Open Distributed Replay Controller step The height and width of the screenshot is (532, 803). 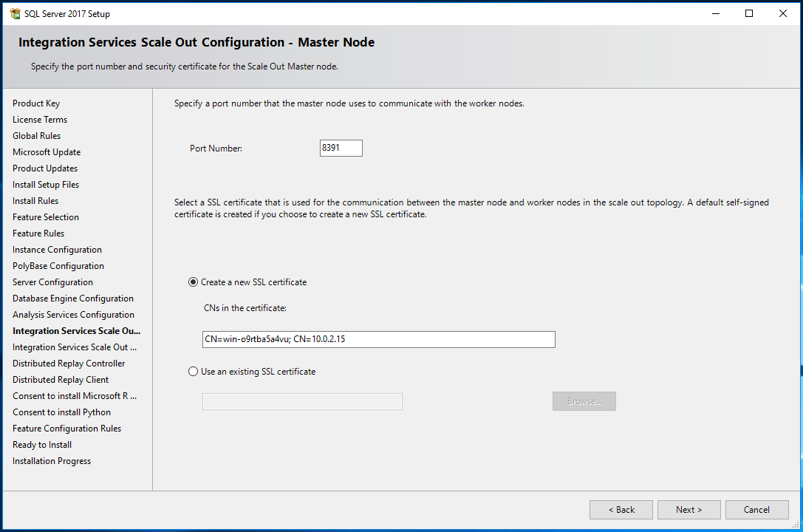pyautogui.click(x=69, y=364)
